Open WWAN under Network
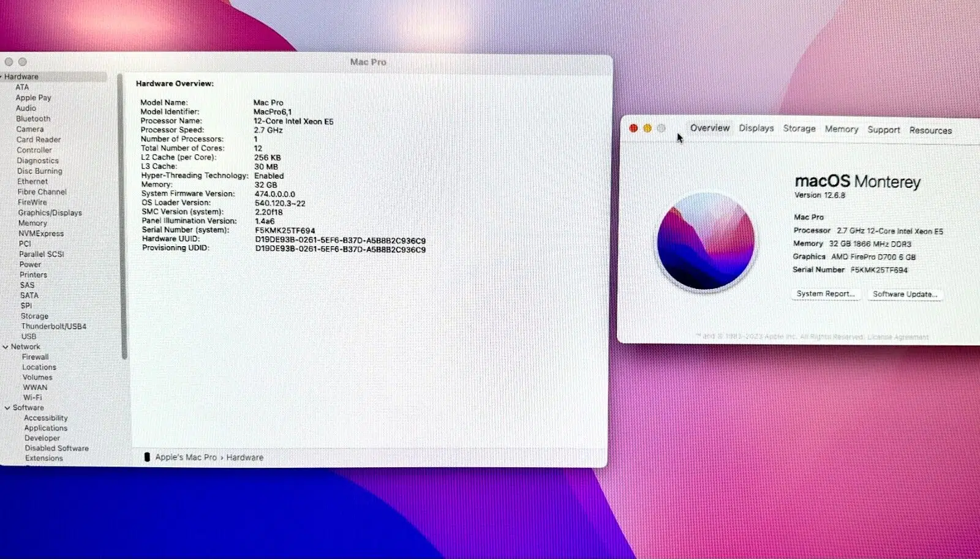 35,388
